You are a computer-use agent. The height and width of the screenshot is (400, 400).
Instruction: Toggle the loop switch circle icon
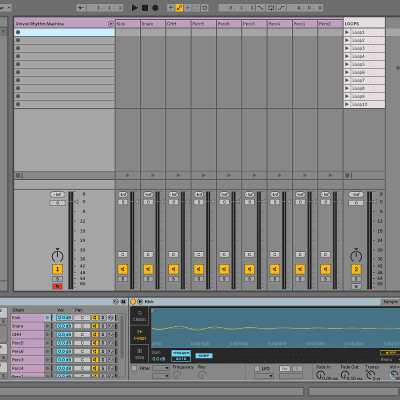(205, 8)
